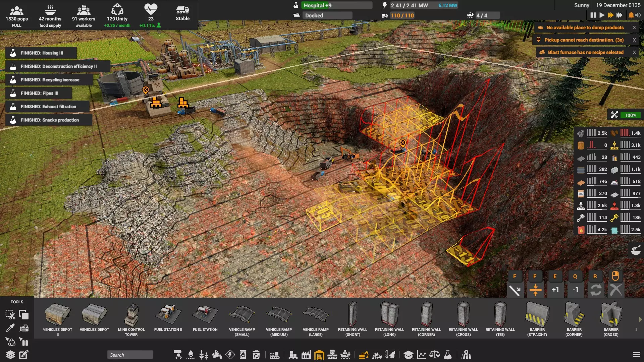Set game speed to fastest
This screenshot has height=362, width=644.
620,15
